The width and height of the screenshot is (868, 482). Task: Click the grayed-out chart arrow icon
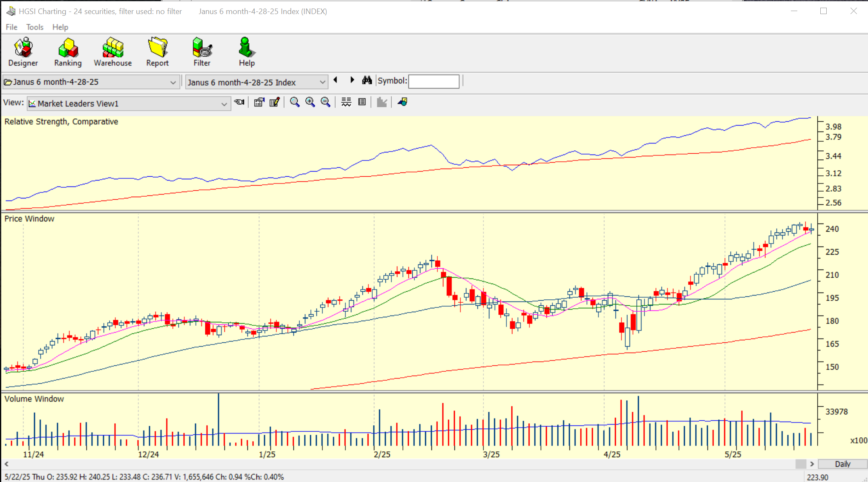click(x=382, y=102)
